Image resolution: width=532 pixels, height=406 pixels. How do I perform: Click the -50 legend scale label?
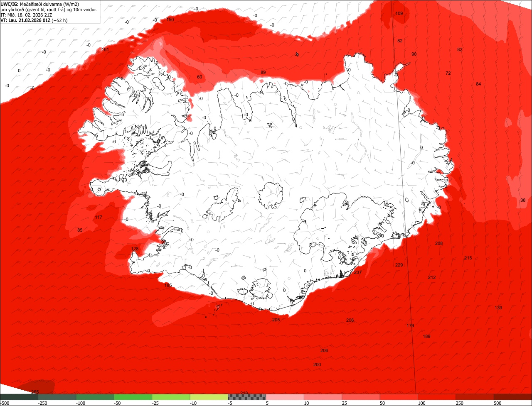click(x=118, y=403)
